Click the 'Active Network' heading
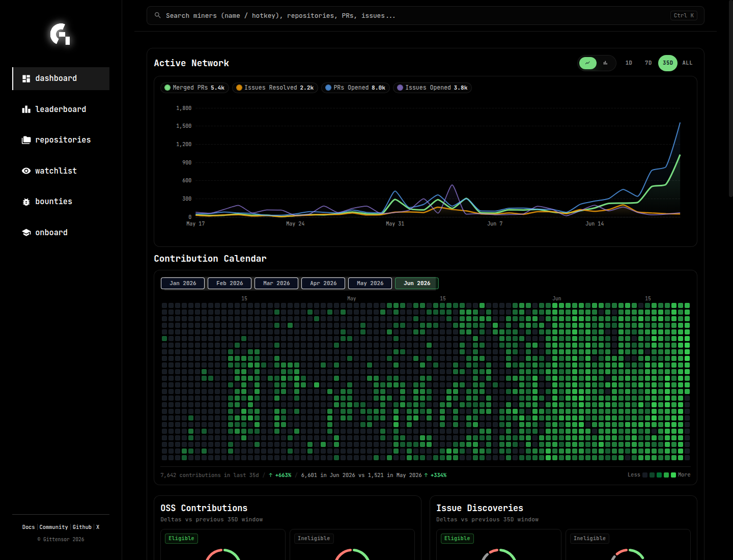The height and width of the screenshot is (560, 733). [191, 63]
